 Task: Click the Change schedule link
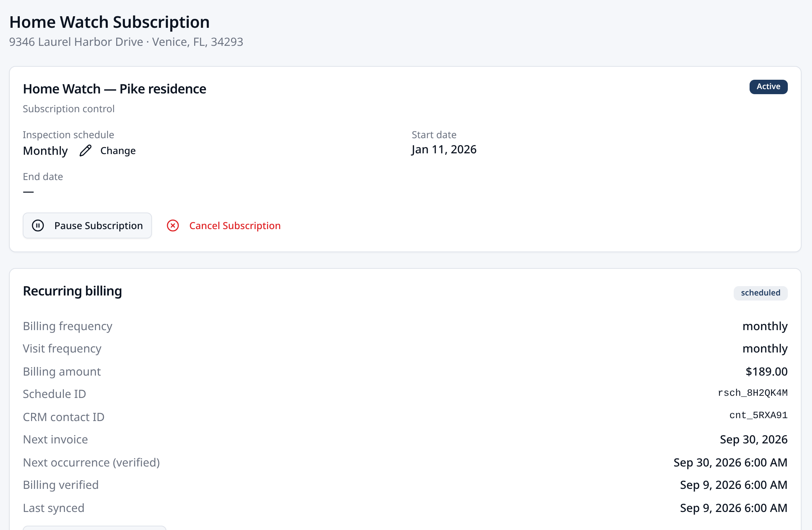pyautogui.click(x=108, y=150)
